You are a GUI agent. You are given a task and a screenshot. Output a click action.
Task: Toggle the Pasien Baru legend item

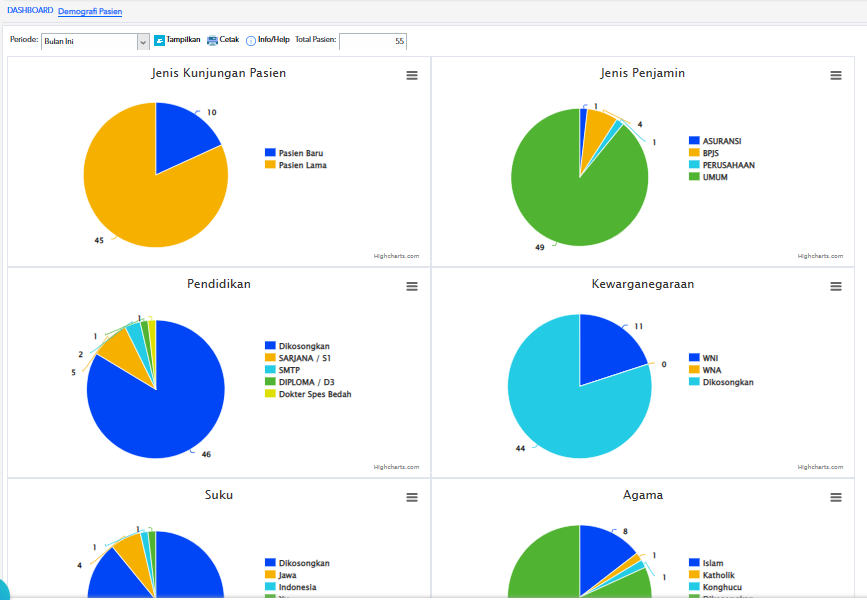pyautogui.click(x=294, y=153)
